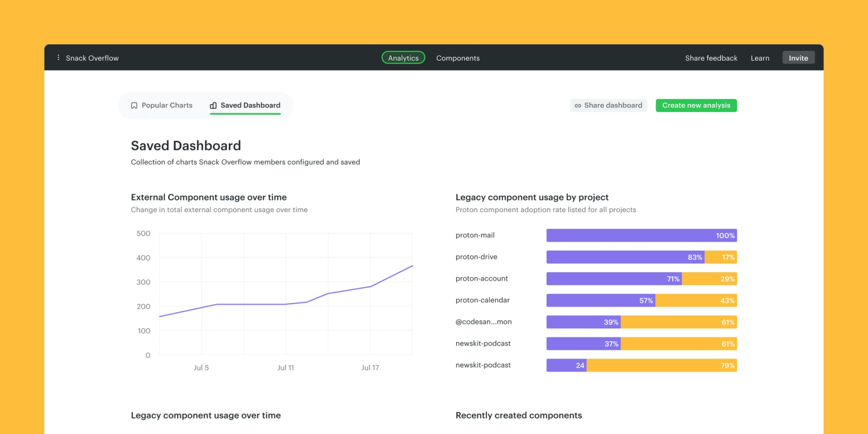Viewport: 868px width, 434px height.
Task: Click the Snack Overflow workspace name
Action: (92, 58)
